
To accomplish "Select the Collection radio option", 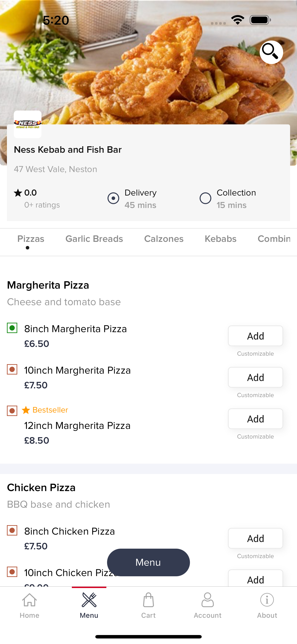I will pos(205,198).
